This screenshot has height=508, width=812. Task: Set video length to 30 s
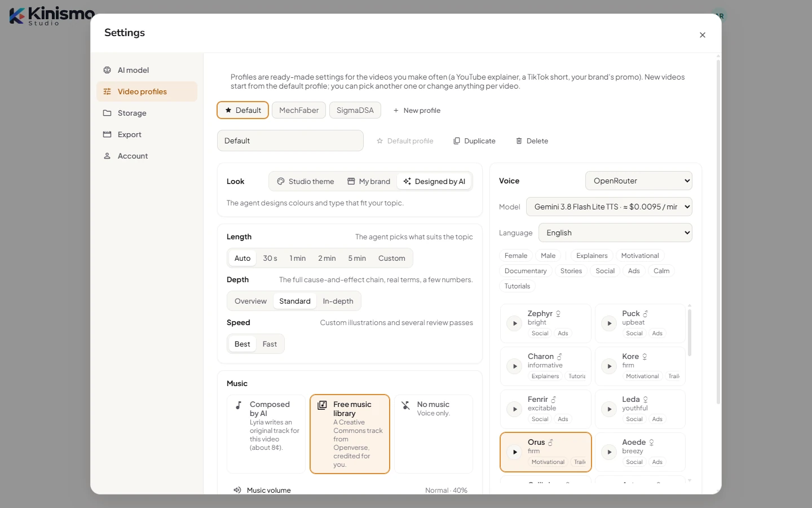click(270, 258)
